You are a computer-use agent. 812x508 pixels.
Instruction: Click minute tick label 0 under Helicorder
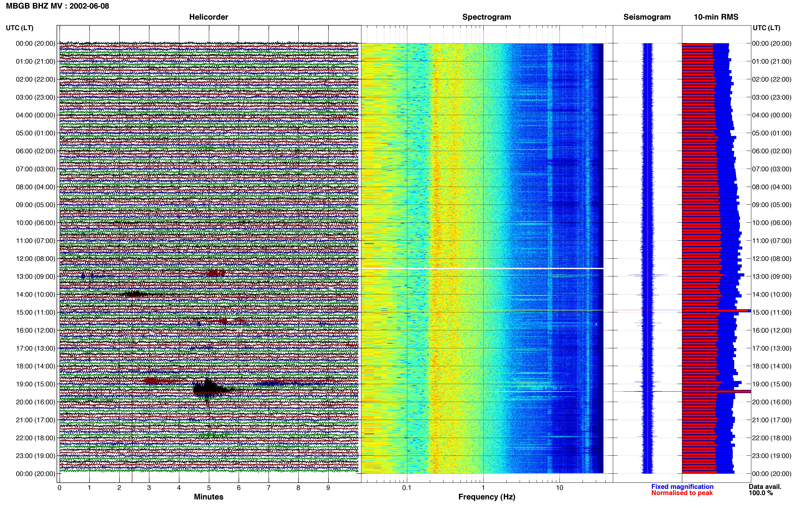coord(59,488)
